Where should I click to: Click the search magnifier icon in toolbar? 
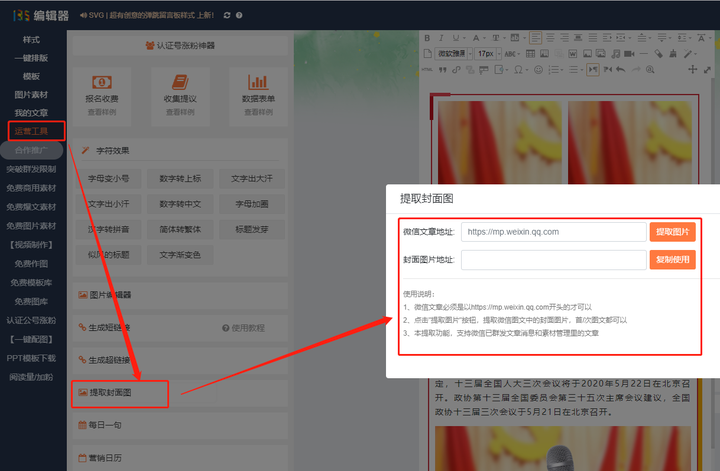650,70
